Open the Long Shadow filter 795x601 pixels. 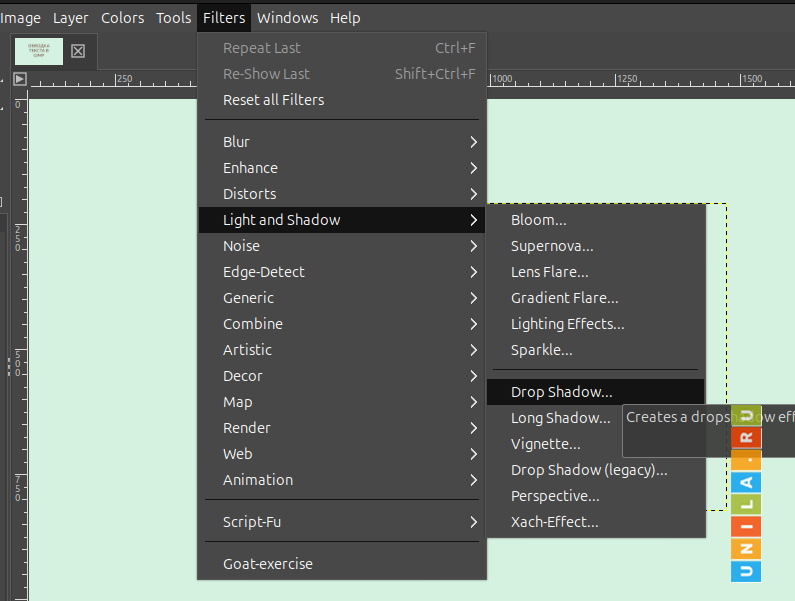click(560, 418)
